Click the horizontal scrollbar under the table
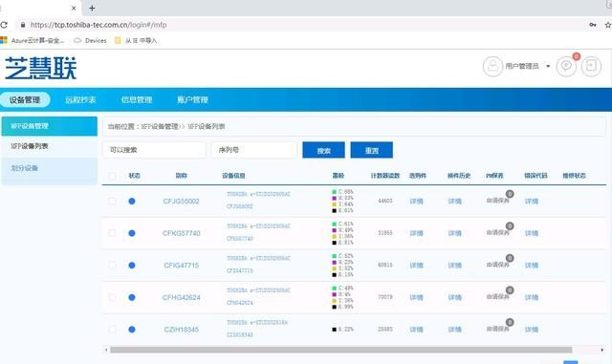The image size is (612, 364). (x=340, y=350)
